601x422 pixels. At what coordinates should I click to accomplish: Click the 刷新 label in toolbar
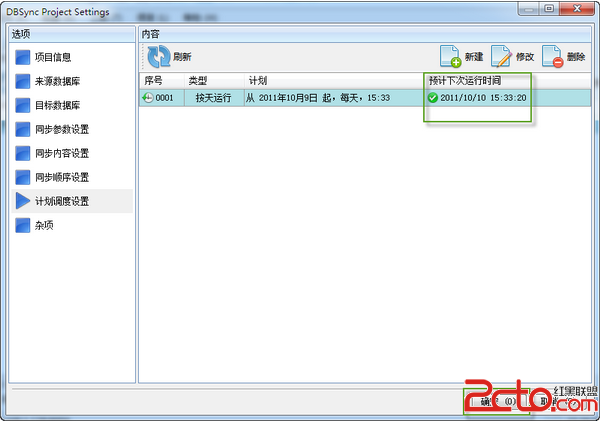[x=182, y=57]
